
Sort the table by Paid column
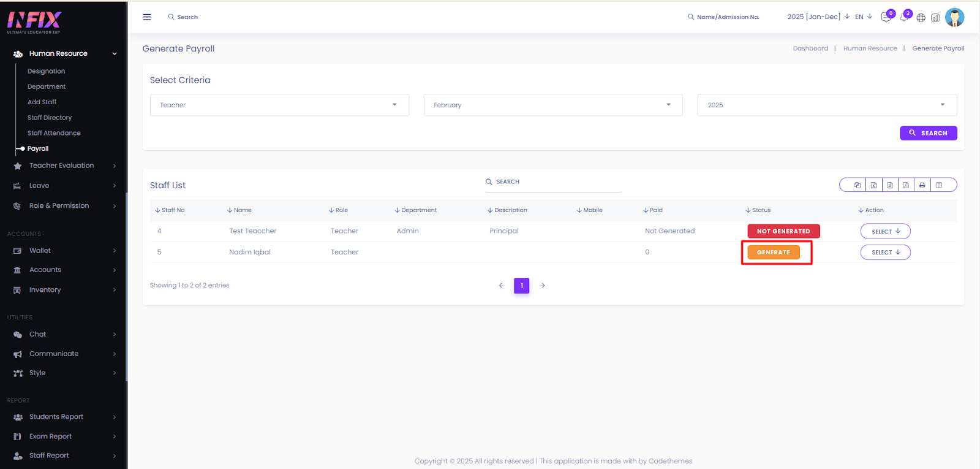[653, 210]
